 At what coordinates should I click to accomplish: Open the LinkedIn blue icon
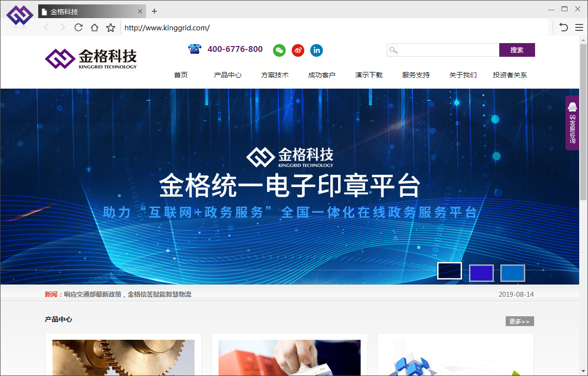tap(317, 50)
